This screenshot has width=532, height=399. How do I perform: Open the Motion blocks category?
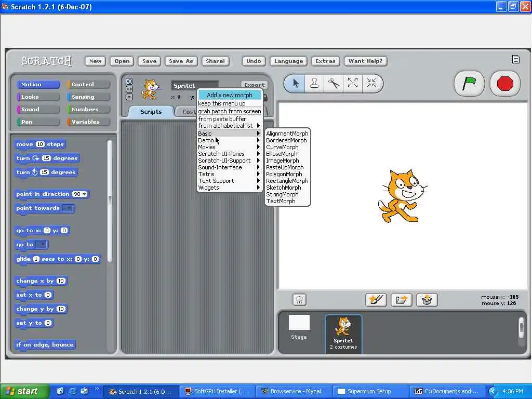[38, 85]
